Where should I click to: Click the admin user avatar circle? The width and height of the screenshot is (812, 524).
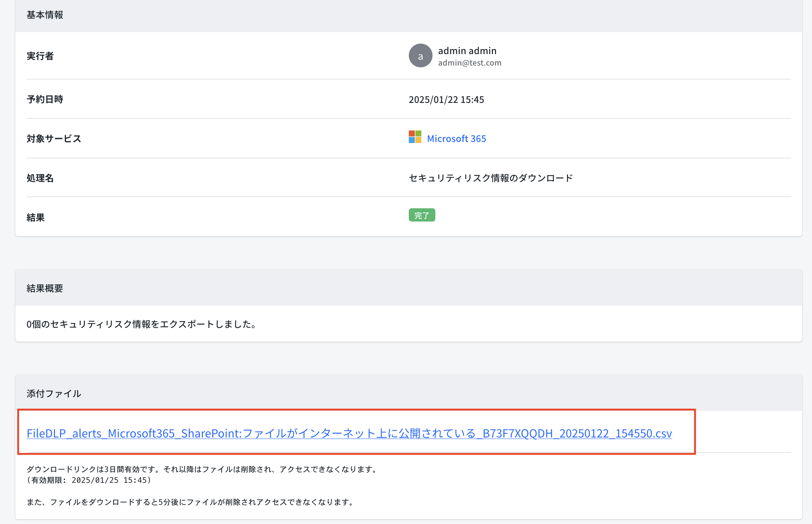click(420, 55)
